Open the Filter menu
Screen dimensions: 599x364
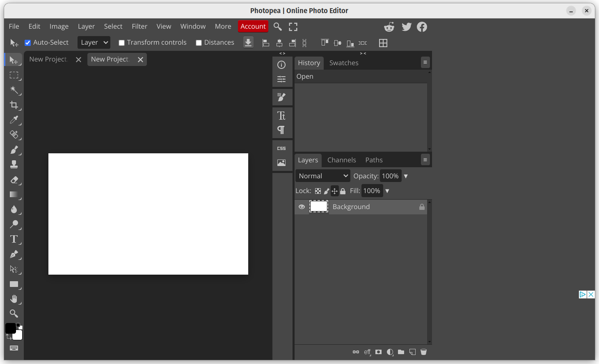point(139,26)
